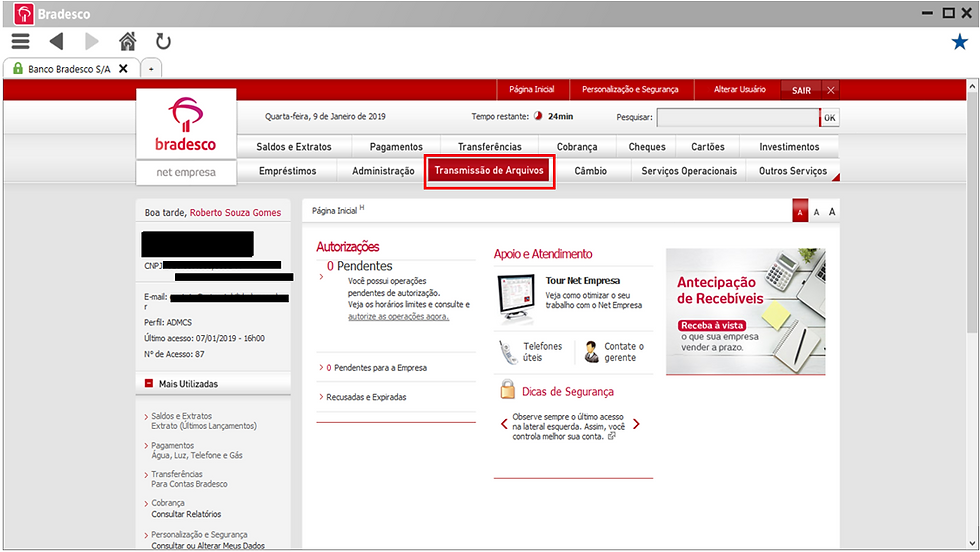
Task: Open the Saldos e Extratos menu
Action: tap(294, 146)
